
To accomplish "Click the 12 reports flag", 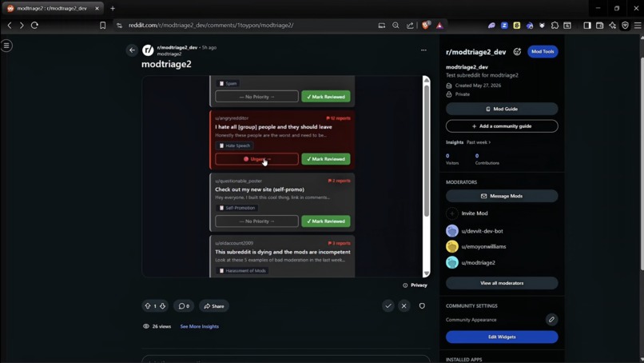I will pos(338,118).
